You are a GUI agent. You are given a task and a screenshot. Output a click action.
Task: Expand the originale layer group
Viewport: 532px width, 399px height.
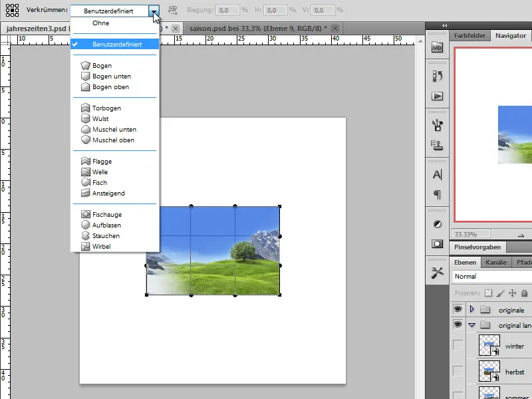tap(471, 309)
